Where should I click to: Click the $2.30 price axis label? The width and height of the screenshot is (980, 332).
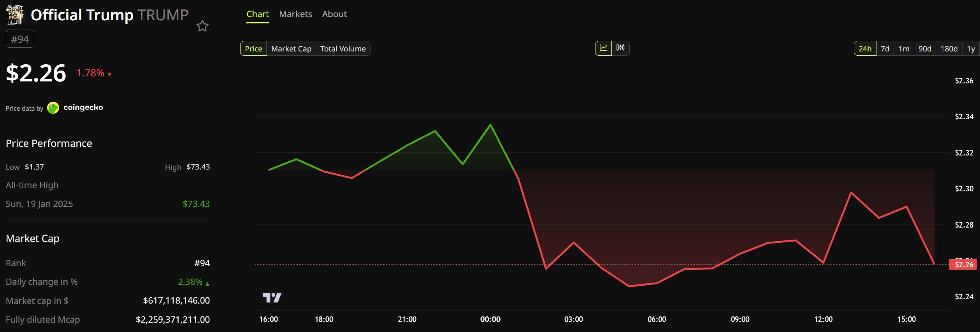[x=964, y=189]
